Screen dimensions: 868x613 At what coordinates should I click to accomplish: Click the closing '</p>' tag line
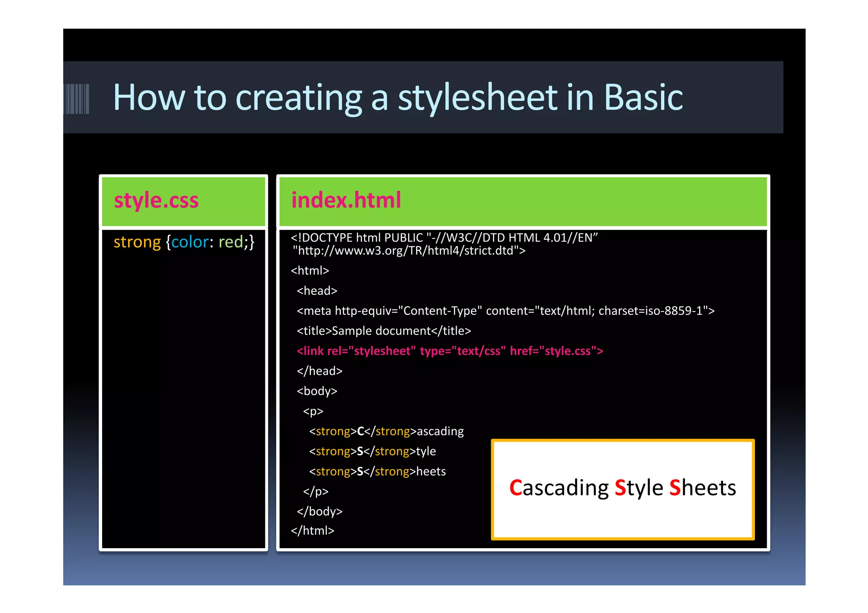click(x=316, y=491)
